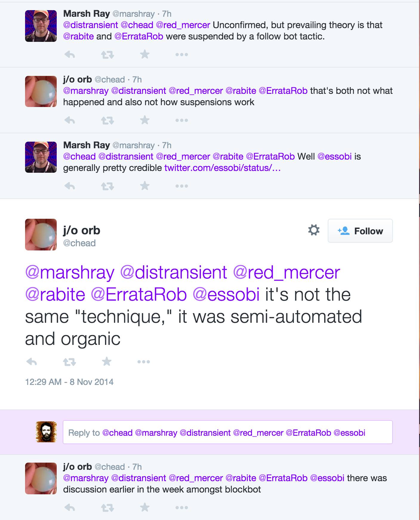The height and width of the screenshot is (520, 420).
Task: Open j/o orb's large avatar on main tweet
Action: pyautogui.click(x=41, y=235)
